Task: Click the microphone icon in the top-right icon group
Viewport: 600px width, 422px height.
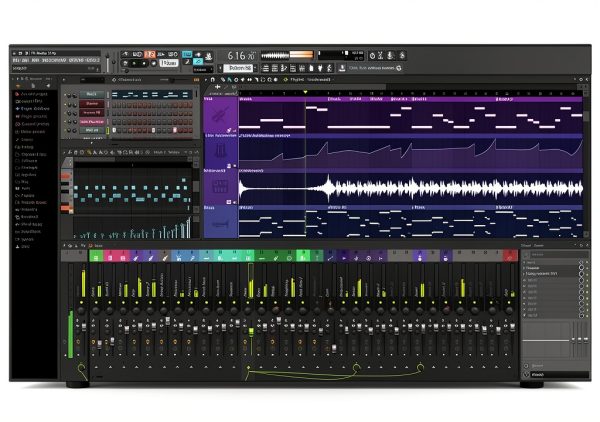Action: pyautogui.click(x=390, y=55)
